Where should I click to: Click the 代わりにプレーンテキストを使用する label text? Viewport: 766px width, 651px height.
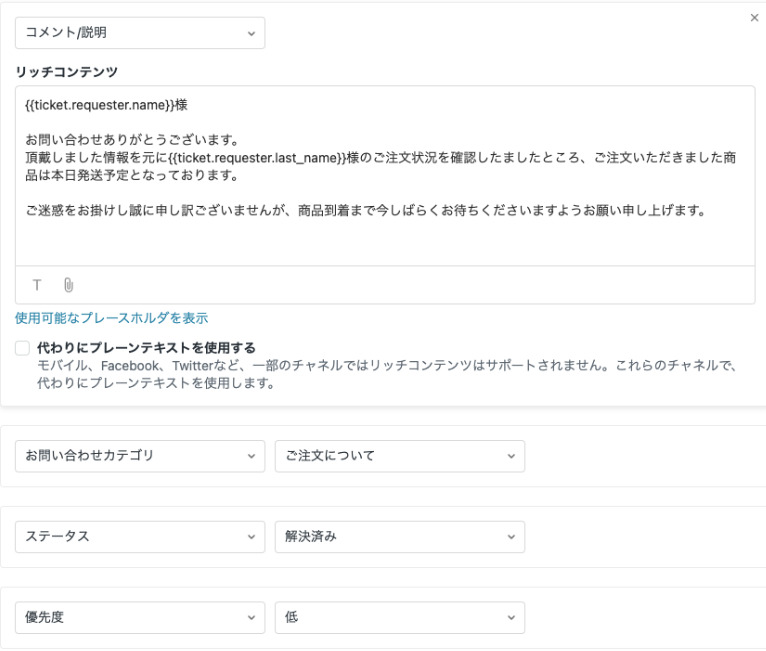[146, 348]
